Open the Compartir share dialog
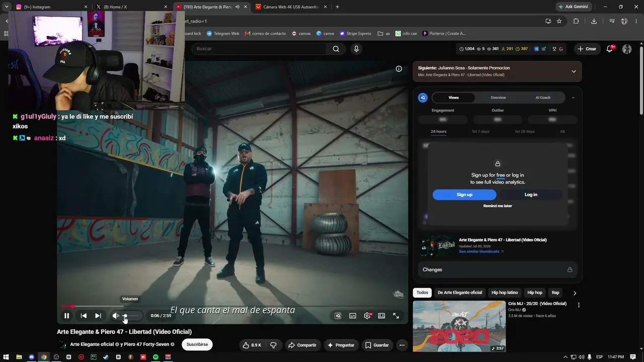 302,345
